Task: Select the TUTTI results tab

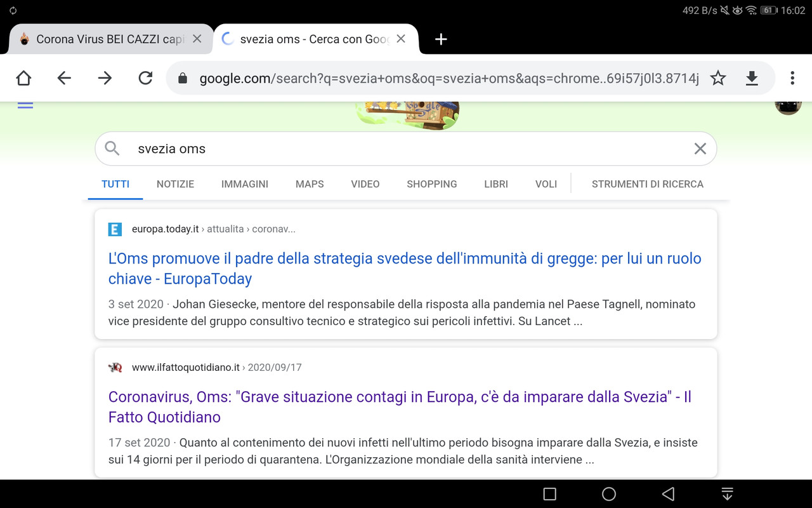Action: coord(115,184)
